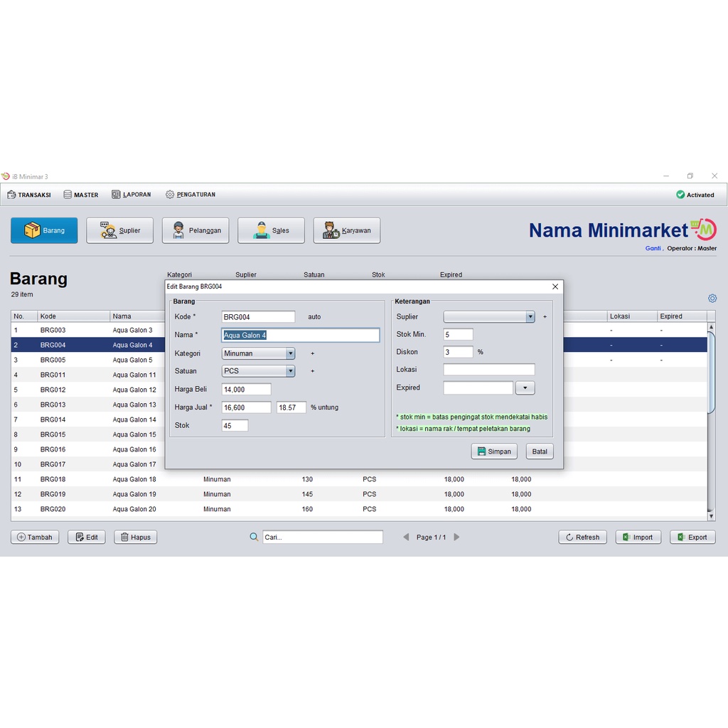Click the table settings gear icon
The image size is (728, 728).
tap(712, 299)
